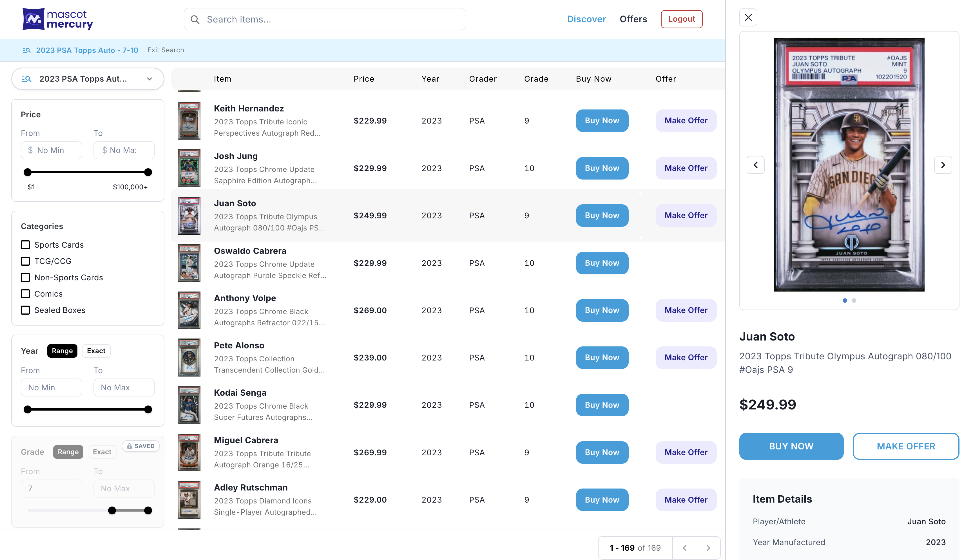Viewport: 973px width, 560px height.
Task: Switch Year filter to Exact mode
Action: click(96, 351)
